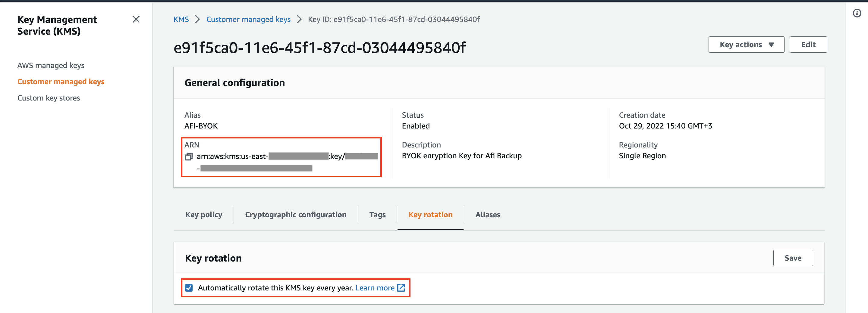Go to AWS managed keys in sidebar
The height and width of the screenshot is (313, 868).
[51, 65]
